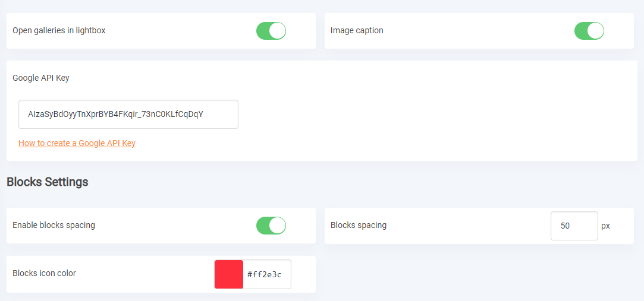
Task: Focus the Blocks spacing number field
Action: point(574,226)
